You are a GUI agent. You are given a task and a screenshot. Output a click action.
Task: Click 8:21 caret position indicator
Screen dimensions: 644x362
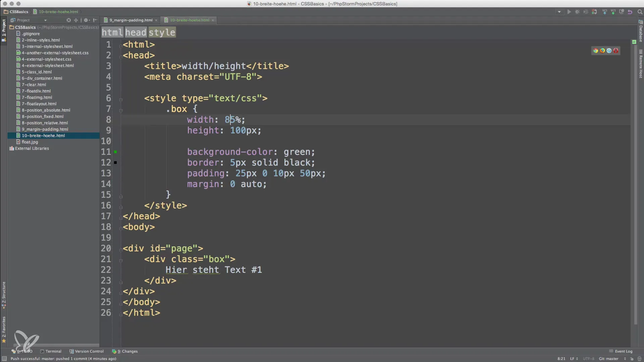[561, 359]
